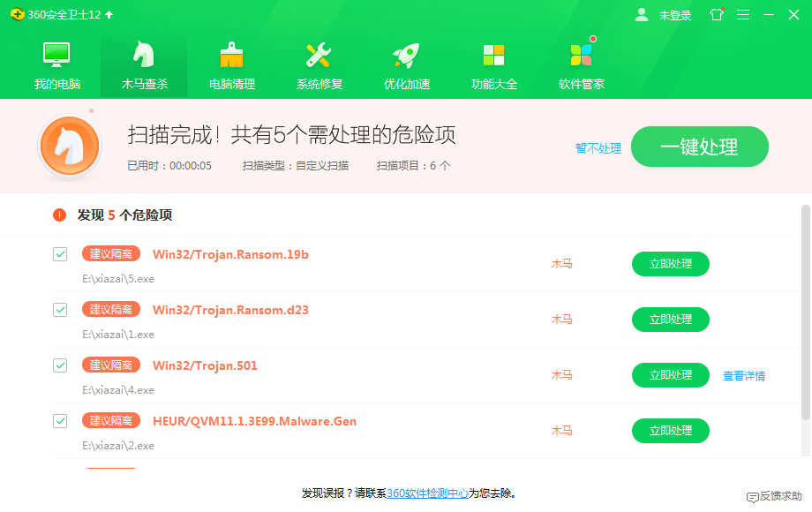Open the skin (shirt) icon
Viewport: 812px width, 512px height.
[717, 14]
